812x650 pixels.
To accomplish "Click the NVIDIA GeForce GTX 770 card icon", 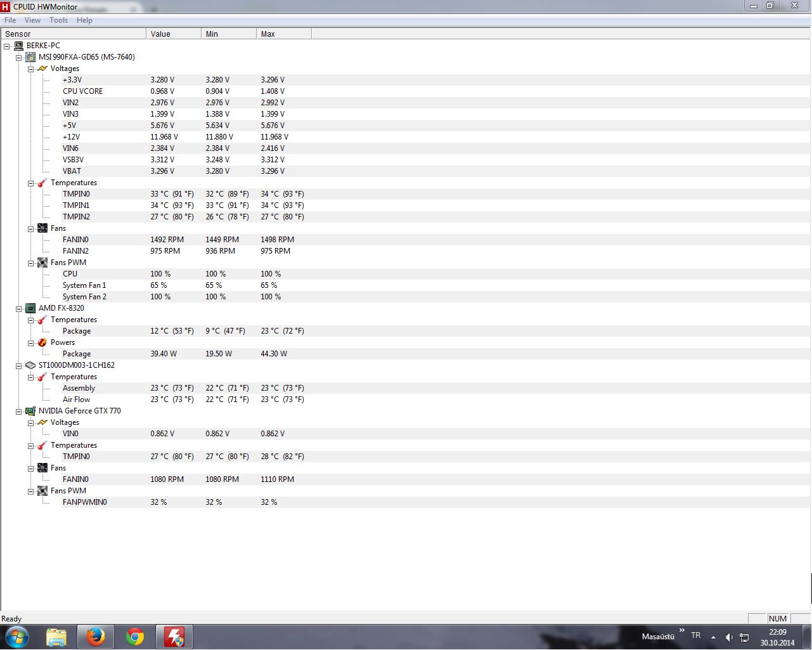I will [30, 411].
